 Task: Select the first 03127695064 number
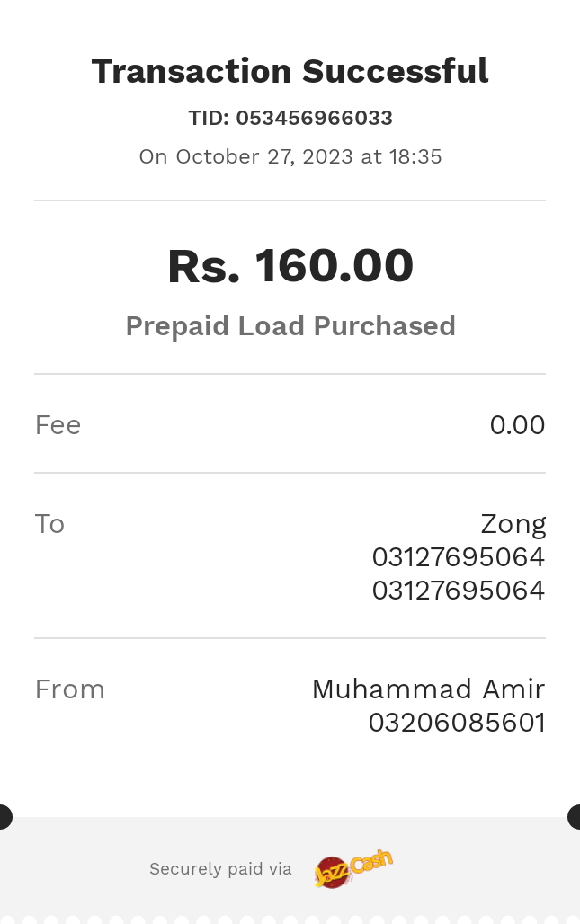click(458, 557)
